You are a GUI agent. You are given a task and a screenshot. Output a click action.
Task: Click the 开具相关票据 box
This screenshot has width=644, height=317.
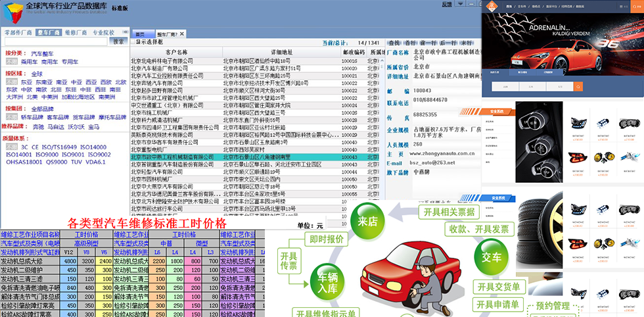(449, 212)
